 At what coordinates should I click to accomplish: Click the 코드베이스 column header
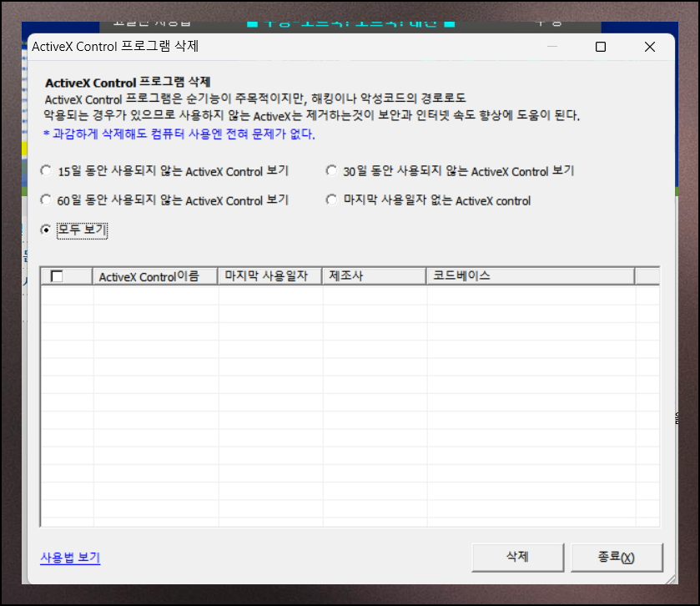click(x=531, y=276)
